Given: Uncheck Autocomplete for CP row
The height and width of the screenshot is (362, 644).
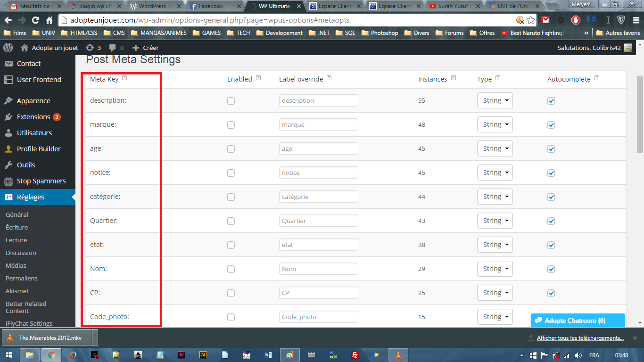Looking at the screenshot, I should pyautogui.click(x=551, y=293).
